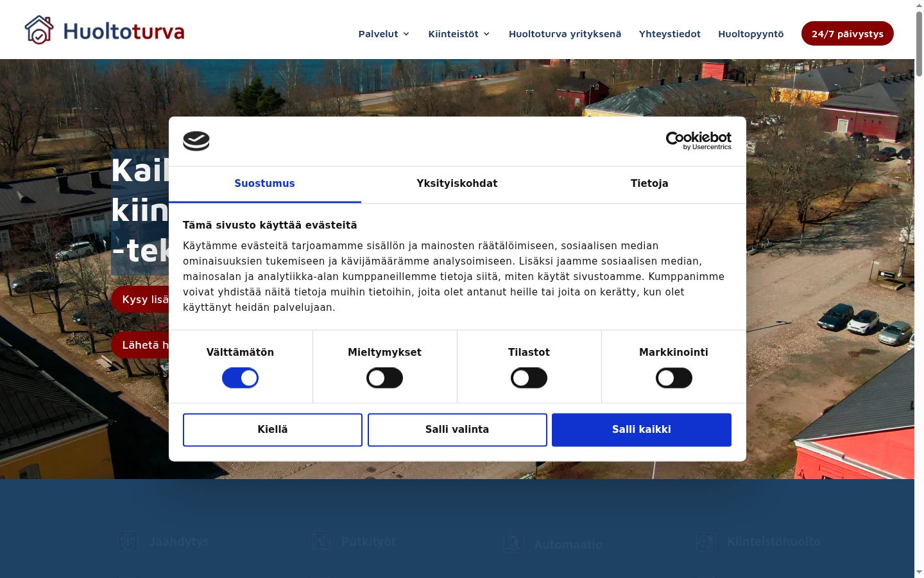The image size is (924, 578).
Task: Click the Salli valinta button
Action: [x=457, y=430]
